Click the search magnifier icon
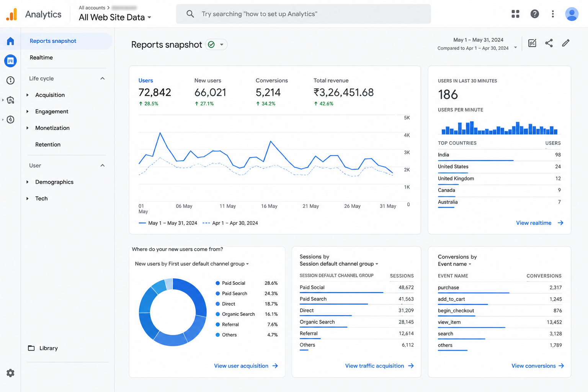Viewport: 588px width, 392px height. (x=190, y=14)
